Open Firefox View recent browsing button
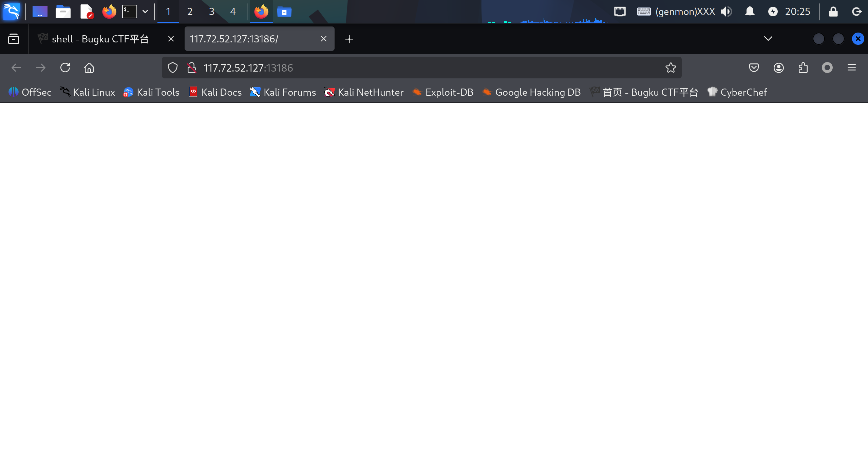 click(x=14, y=39)
